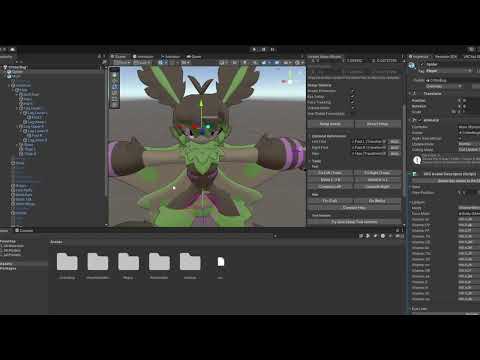
Task: Select Packages in the Project sidebar
Action: click(8, 268)
